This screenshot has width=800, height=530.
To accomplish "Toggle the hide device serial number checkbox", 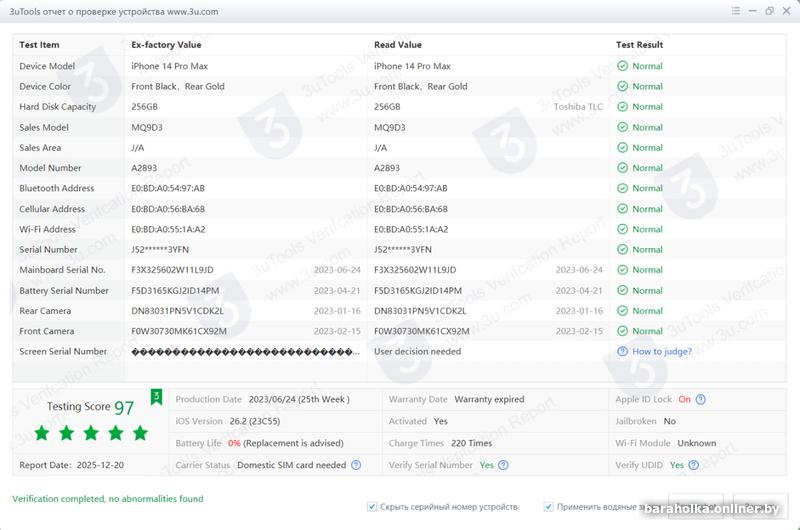I will [x=372, y=507].
